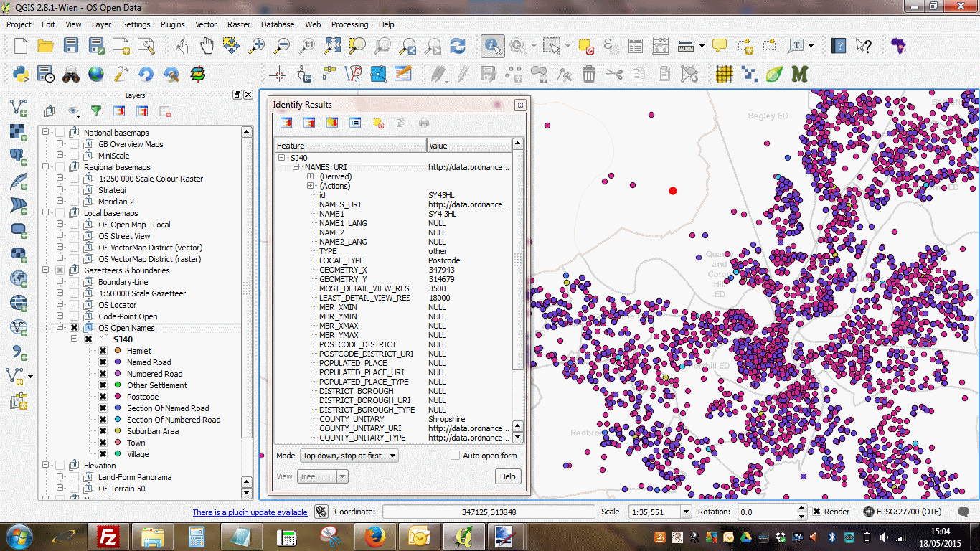Toggle the OS Open Names group checkbox
The image size is (980, 551).
point(74,328)
